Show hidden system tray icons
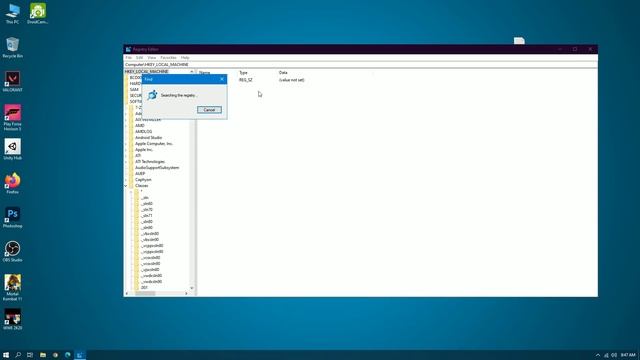Image resolution: width=640 pixels, height=360 pixels. point(598,355)
